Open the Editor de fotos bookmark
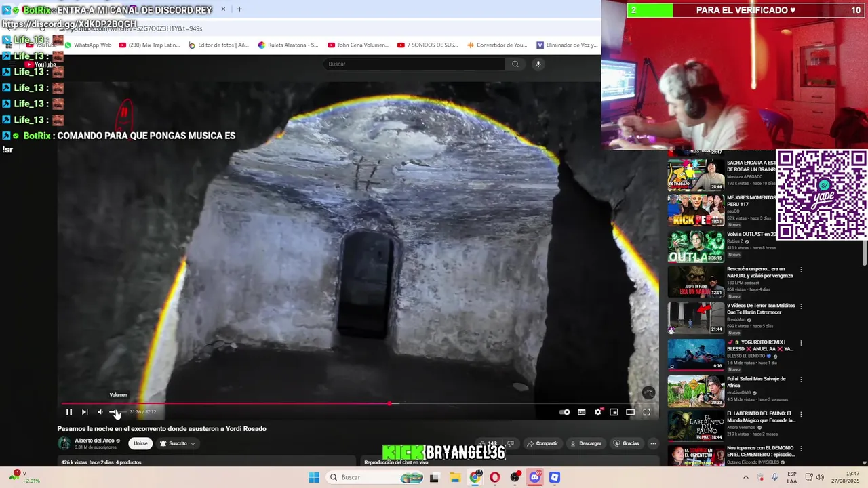The image size is (868, 488). [219, 45]
